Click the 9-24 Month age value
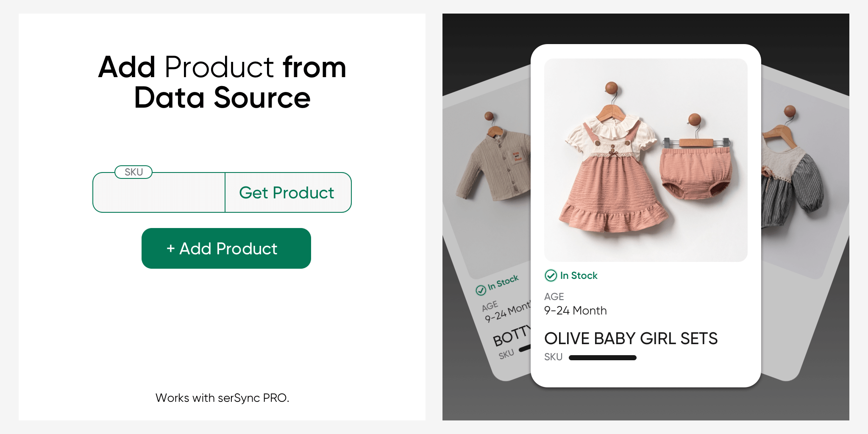The image size is (868, 434). click(576, 311)
